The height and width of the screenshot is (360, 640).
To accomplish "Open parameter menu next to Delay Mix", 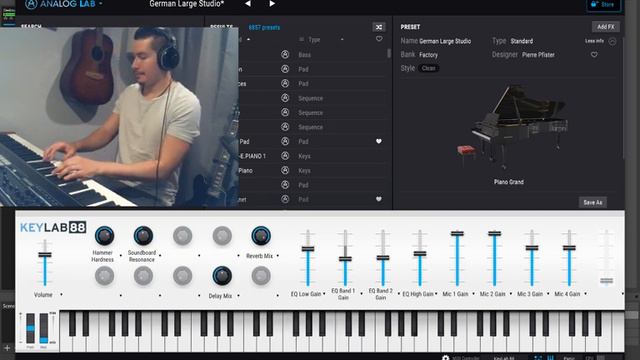I will pyautogui.click(x=239, y=295).
